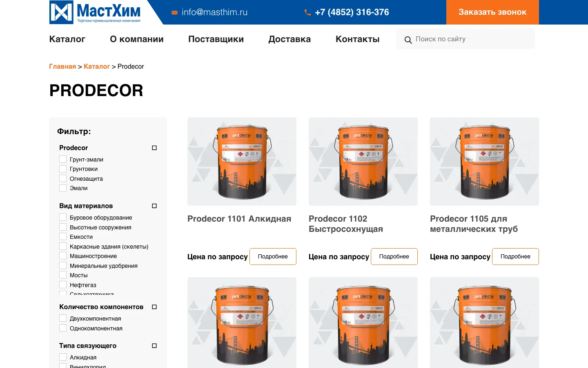Tick the Однокомпонентная checkbox
This screenshot has height=368, width=588.
pyautogui.click(x=63, y=328)
